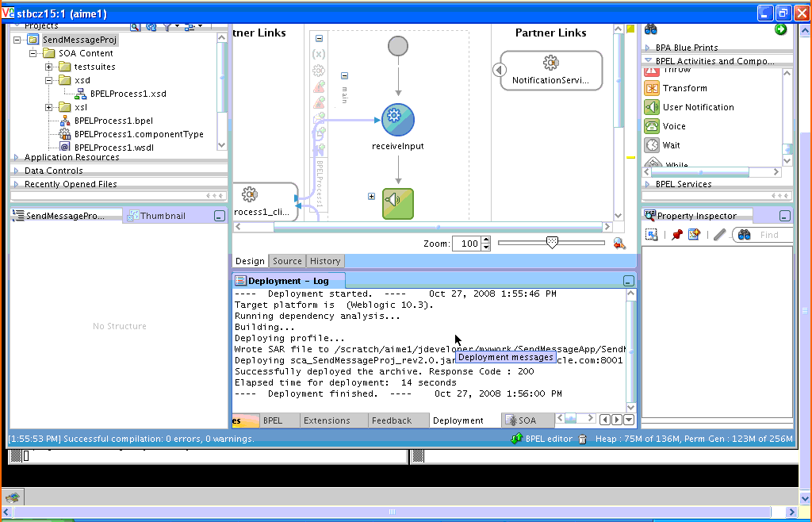The image size is (812, 522).
Task: Click the receiveInput activity node
Action: 398,120
